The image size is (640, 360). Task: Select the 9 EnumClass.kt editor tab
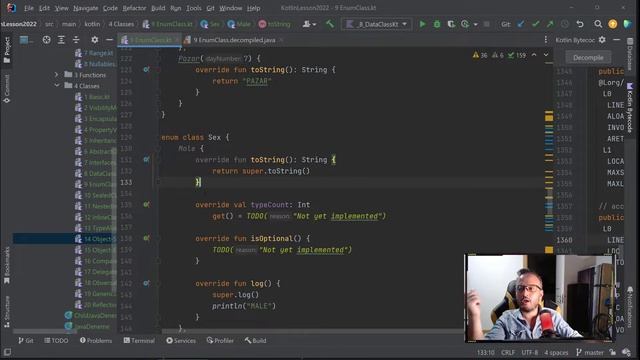(x=150, y=40)
